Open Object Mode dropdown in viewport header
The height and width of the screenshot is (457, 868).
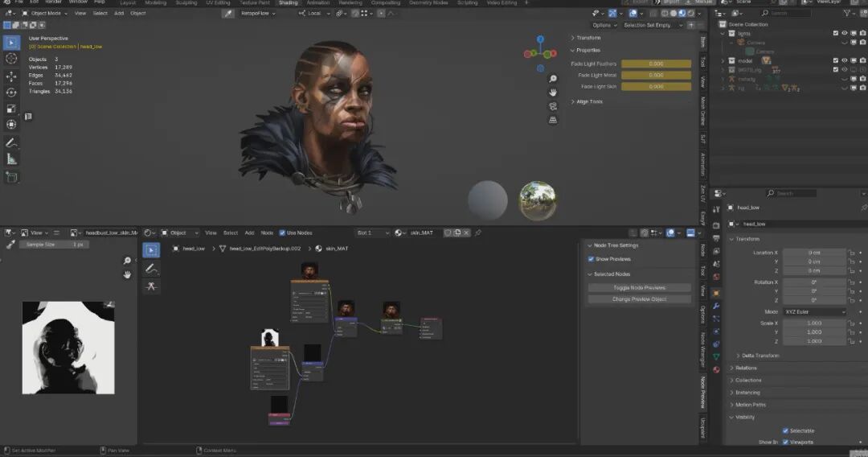(44, 14)
